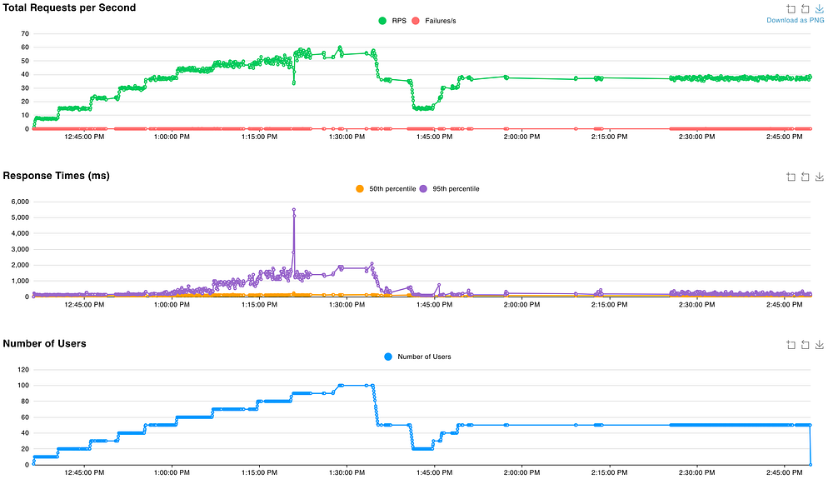The image size is (833, 504).
Task: Save Response Times chart as image
Action: coord(820,177)
